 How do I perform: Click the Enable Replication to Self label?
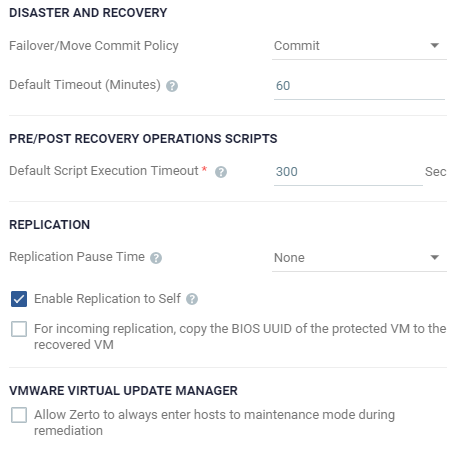107,299
